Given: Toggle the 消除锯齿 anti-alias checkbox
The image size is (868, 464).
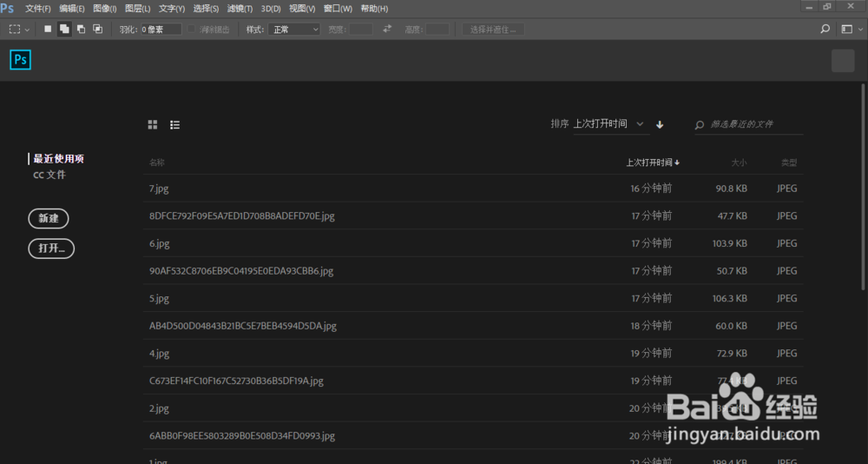Looking at the screenshot, I should [192, 29].
